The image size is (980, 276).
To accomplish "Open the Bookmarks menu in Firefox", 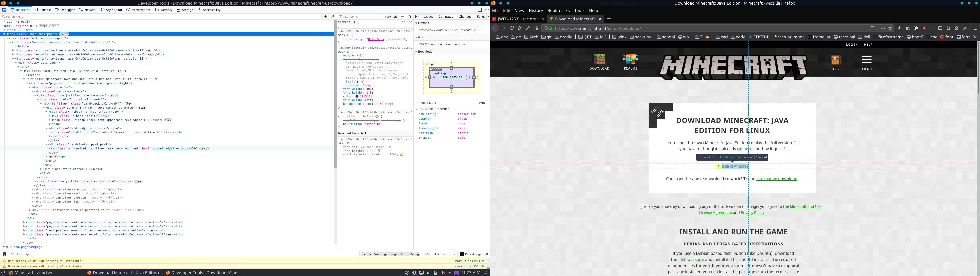I will pos(558,11).
